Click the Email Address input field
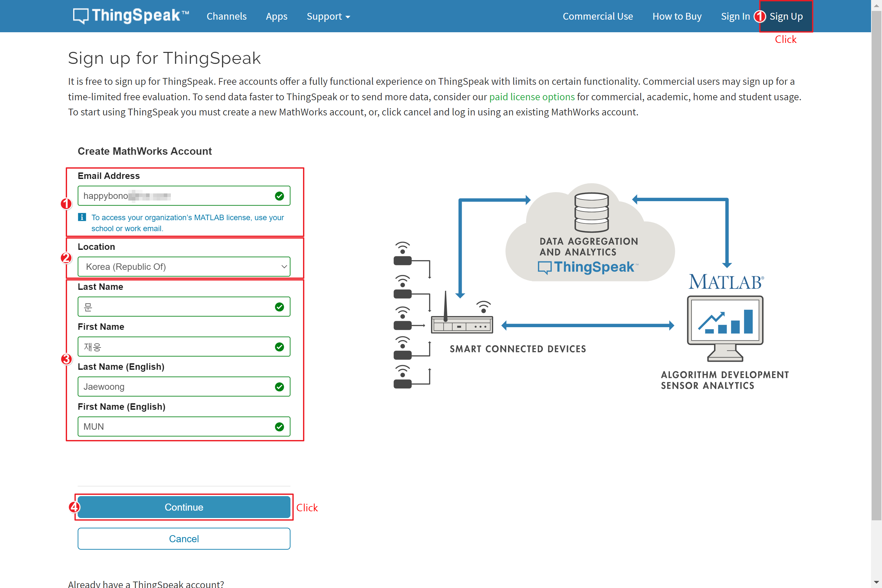Image resolution: width=882 pixels, height=588 pixels. click(184, 195)
